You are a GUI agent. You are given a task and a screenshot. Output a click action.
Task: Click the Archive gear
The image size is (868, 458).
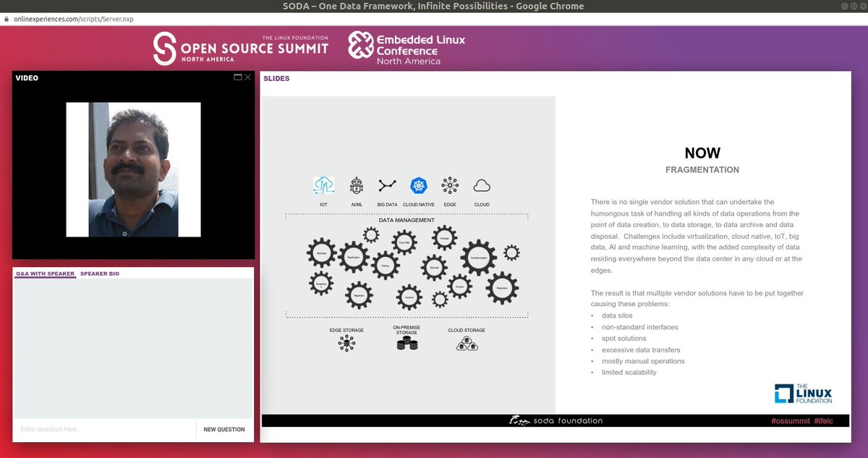(409, 297)
